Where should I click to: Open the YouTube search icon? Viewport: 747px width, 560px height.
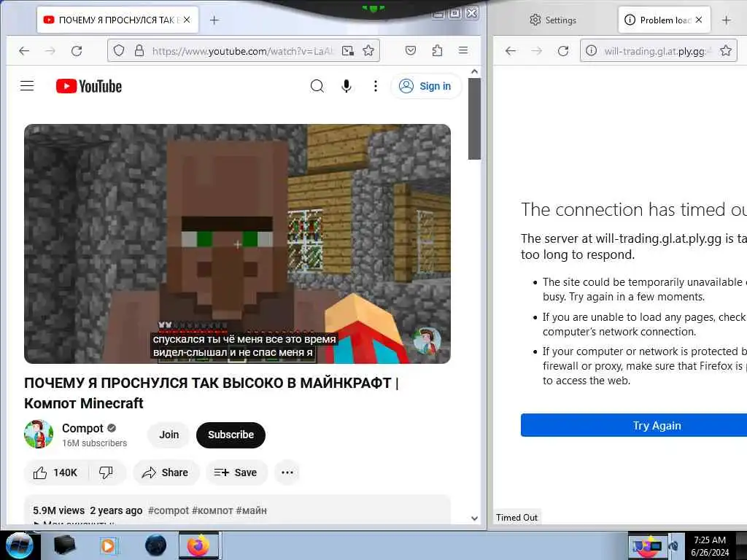(317, 86)
